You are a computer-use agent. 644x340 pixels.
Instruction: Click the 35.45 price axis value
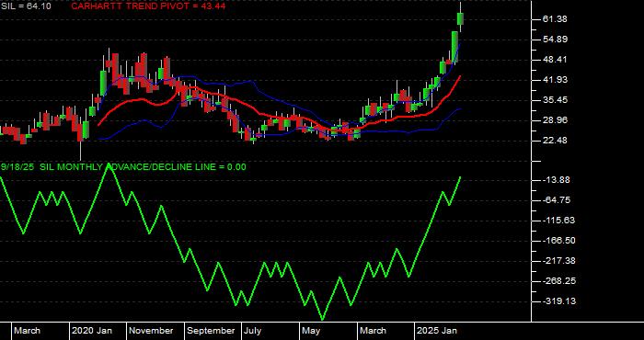coord(555,100)
